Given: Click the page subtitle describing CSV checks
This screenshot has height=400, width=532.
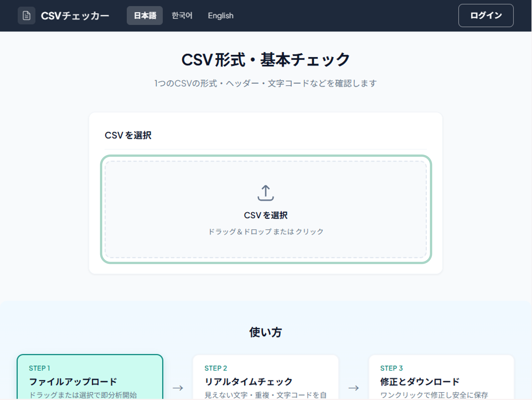Looking at the screenshot, I should (266, 83).
